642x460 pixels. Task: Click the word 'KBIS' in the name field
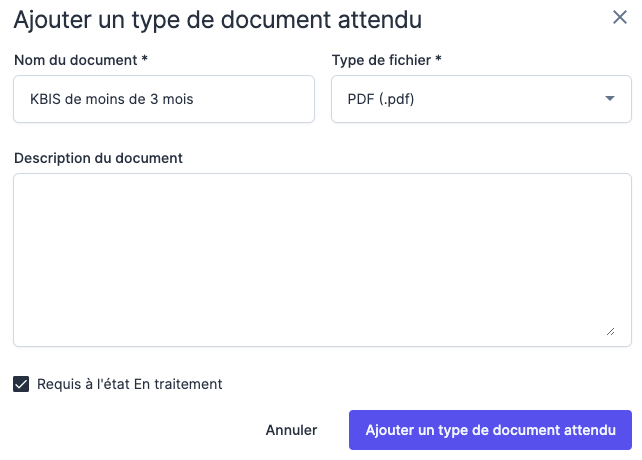(45, 99)
